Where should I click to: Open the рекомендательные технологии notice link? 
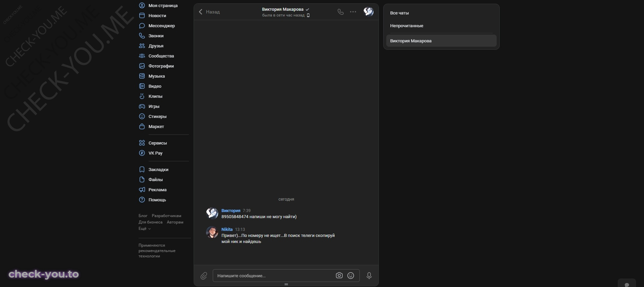coord(157,253)
